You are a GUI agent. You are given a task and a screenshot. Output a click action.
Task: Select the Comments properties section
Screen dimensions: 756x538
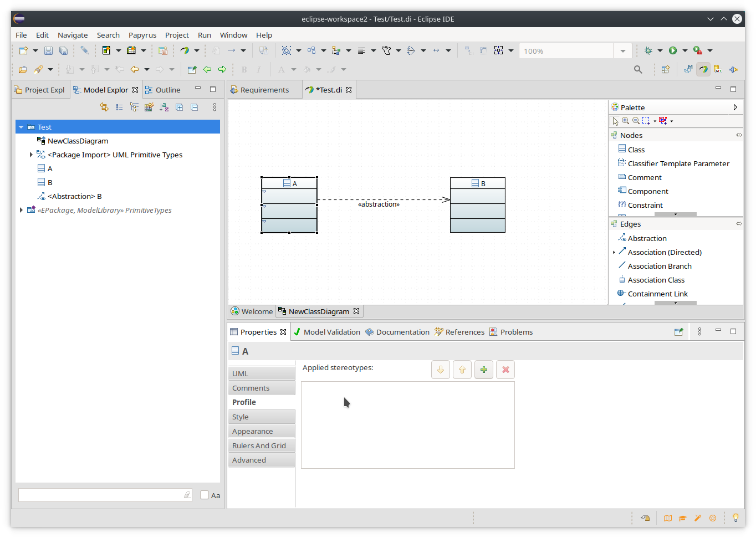point(262,388)
